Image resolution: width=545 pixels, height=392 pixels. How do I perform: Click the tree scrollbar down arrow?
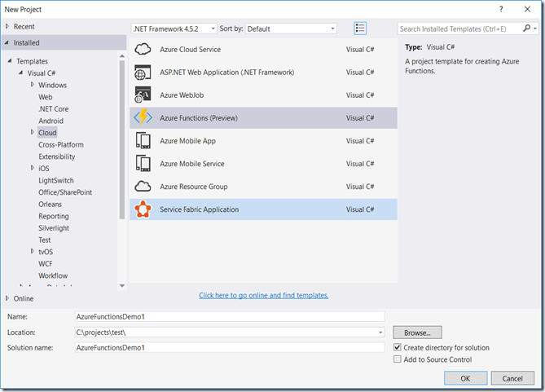[x=122, y=285]
